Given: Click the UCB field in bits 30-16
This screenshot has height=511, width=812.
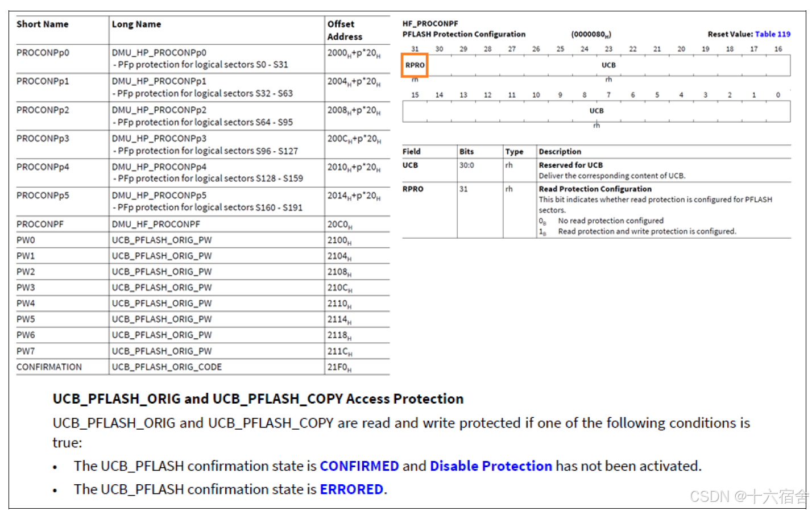Looking at the screenshot, I should (x=608, y=65).
